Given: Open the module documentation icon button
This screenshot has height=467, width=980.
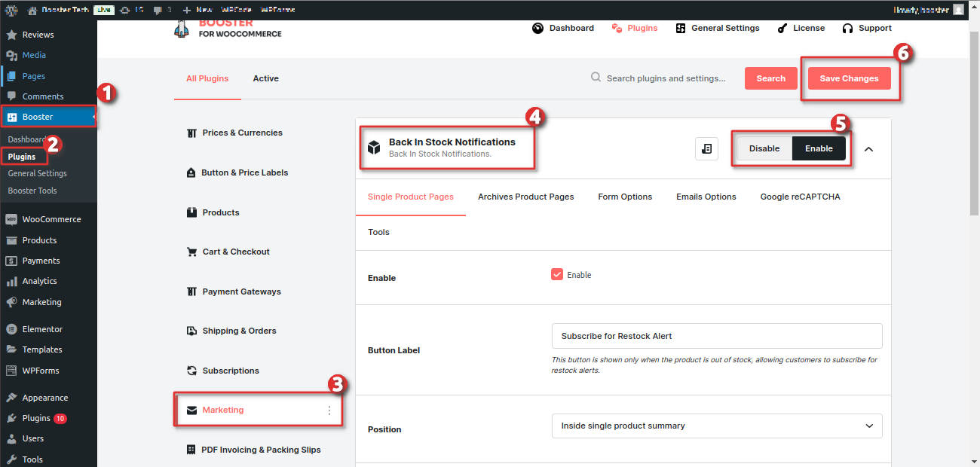Looking at the screenshot, I should click(x=706, y=149).
